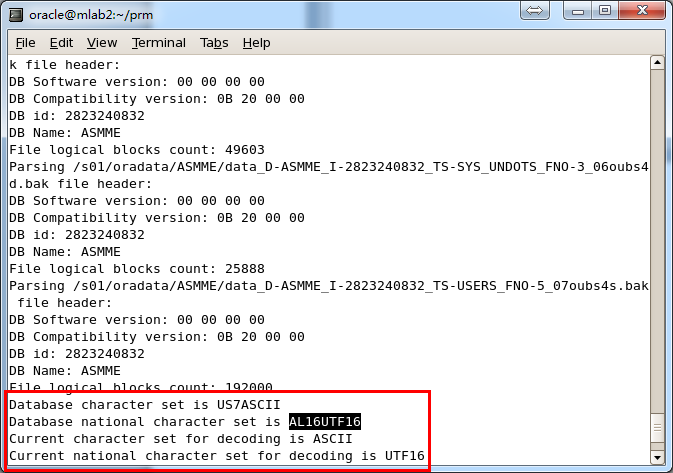Minimize the oracle@mlab2 terminal window

pos(579,12)
